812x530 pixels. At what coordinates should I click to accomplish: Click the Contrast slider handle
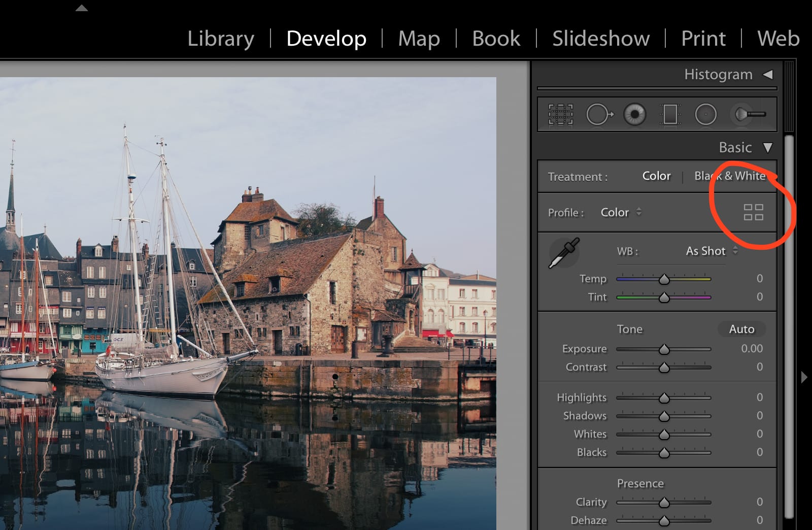[x=664, y=368]
